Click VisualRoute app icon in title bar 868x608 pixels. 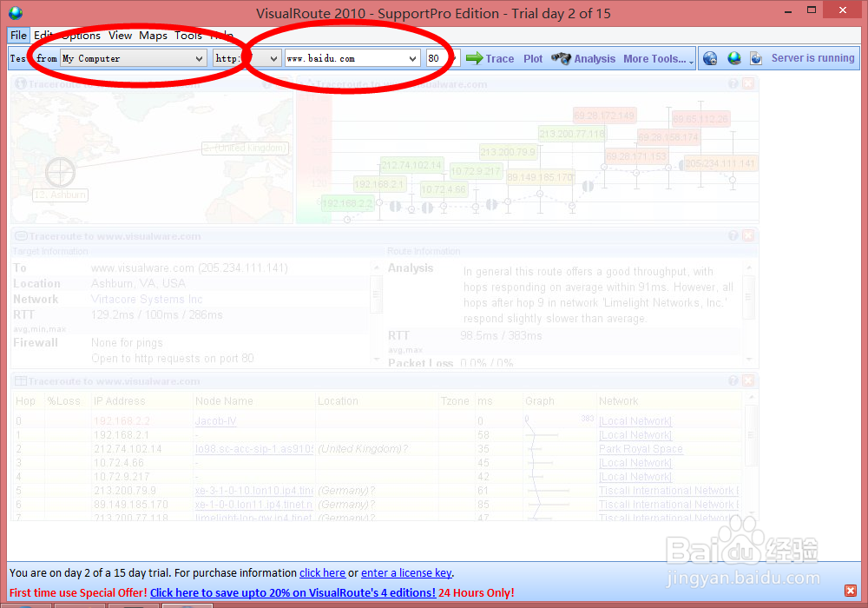click(16, 13)
